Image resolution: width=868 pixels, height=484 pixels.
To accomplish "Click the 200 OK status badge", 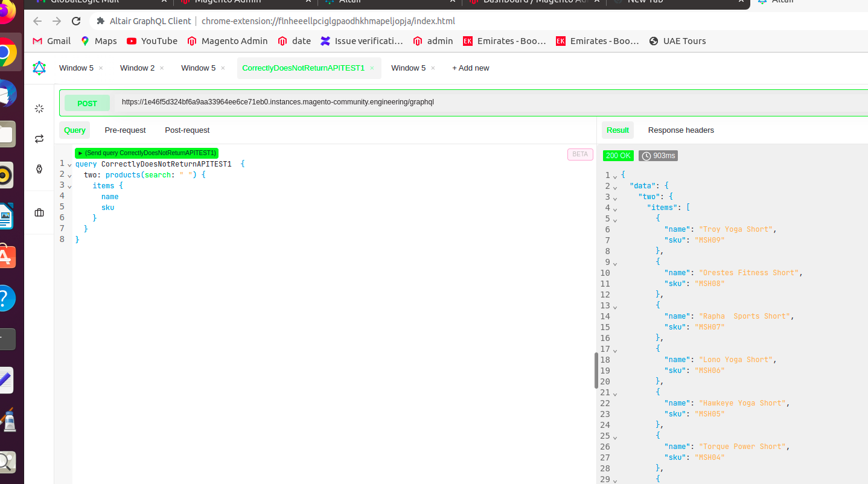I will (x=617, y=155).
